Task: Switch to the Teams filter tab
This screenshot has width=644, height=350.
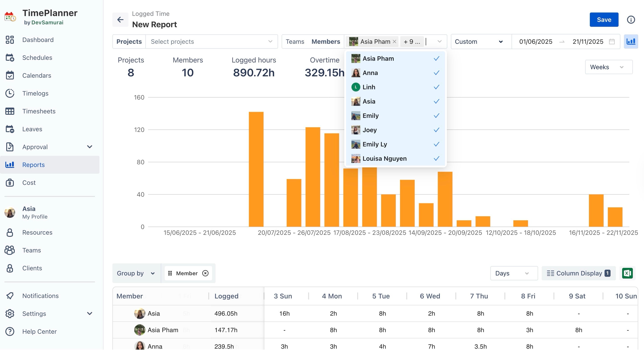Action: coord(295,42)
